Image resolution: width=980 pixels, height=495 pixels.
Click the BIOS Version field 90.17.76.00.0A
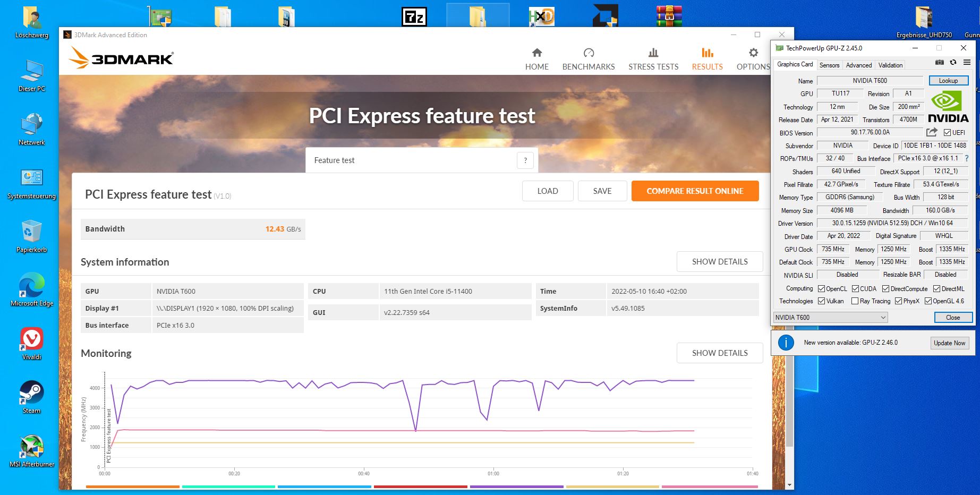870,132
